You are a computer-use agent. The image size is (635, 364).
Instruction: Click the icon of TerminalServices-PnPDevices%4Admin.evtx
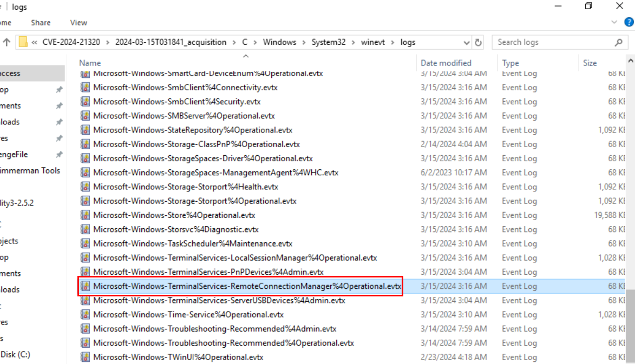click(x=85, y=272)
